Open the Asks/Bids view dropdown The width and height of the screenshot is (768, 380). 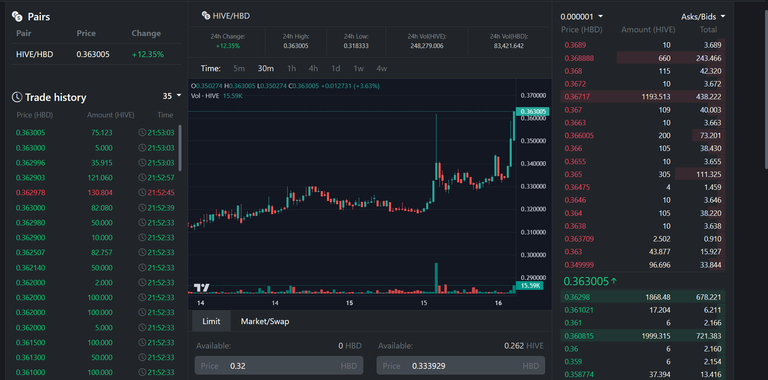click(703, 16)
